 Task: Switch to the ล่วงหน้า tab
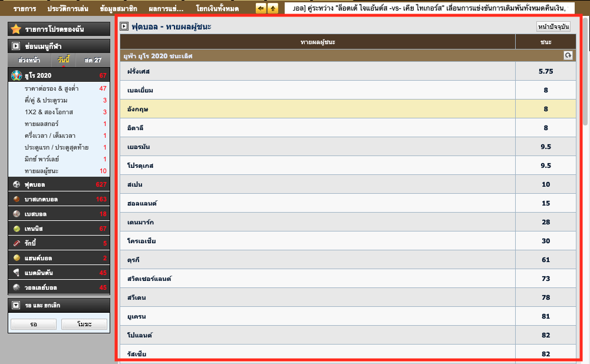point(29,60)
